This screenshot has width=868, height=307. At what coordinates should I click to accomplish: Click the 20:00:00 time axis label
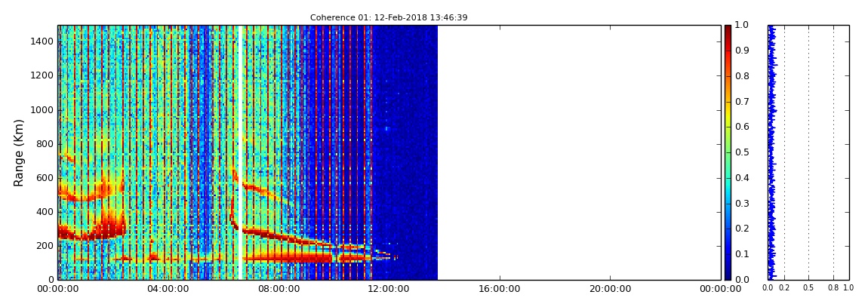pos(610,290)
